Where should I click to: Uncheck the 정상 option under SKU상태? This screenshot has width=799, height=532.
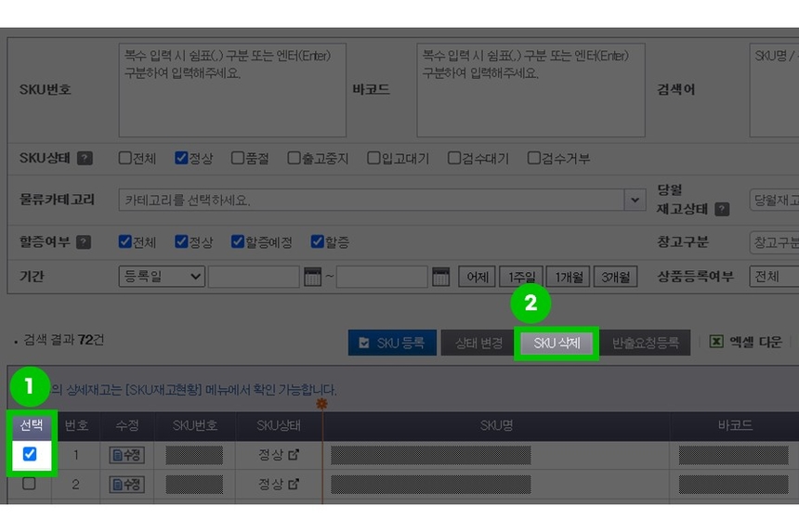tap(181, 158)
